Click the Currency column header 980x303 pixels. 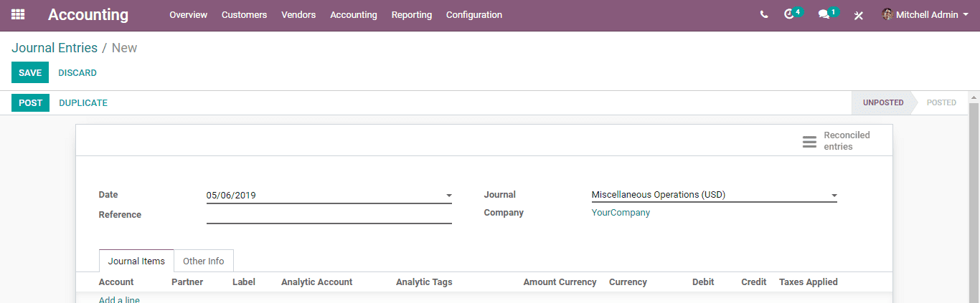[628, 282]
